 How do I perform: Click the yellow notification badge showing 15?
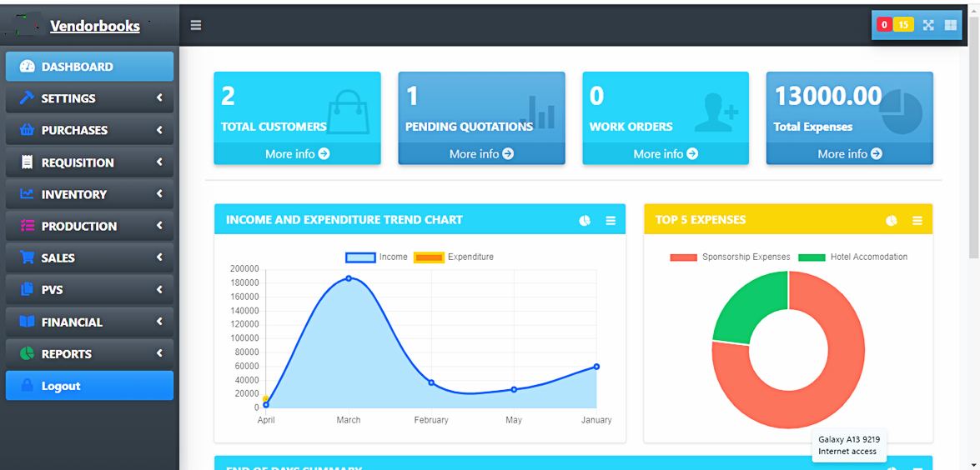[903, 25]
